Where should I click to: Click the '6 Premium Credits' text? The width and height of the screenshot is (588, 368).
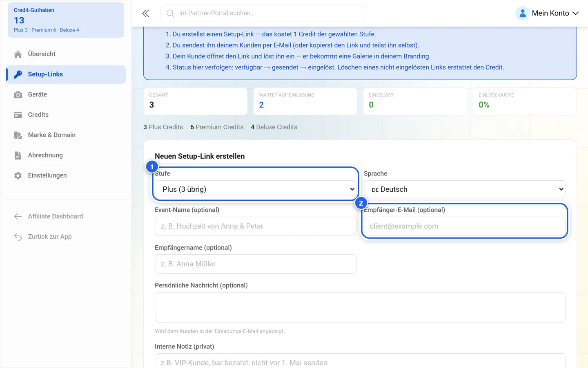[x=217, y=127]
